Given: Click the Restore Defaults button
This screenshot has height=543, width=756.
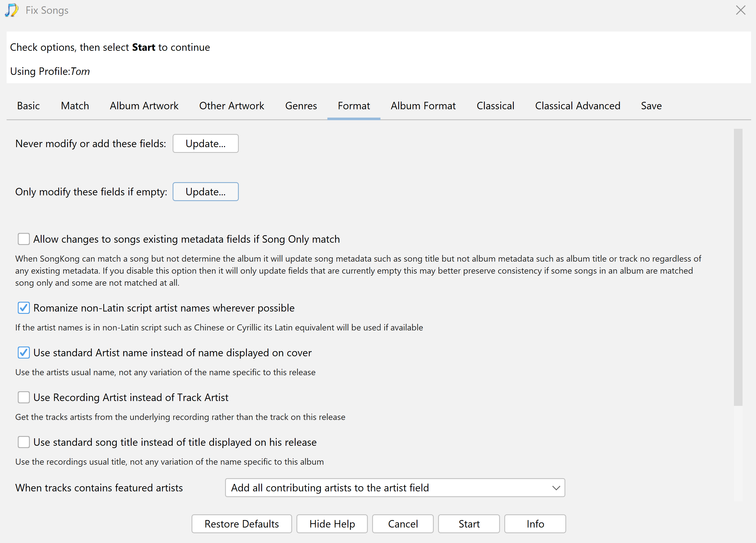Looking at the screenshot, I should (x=241, y=523).
